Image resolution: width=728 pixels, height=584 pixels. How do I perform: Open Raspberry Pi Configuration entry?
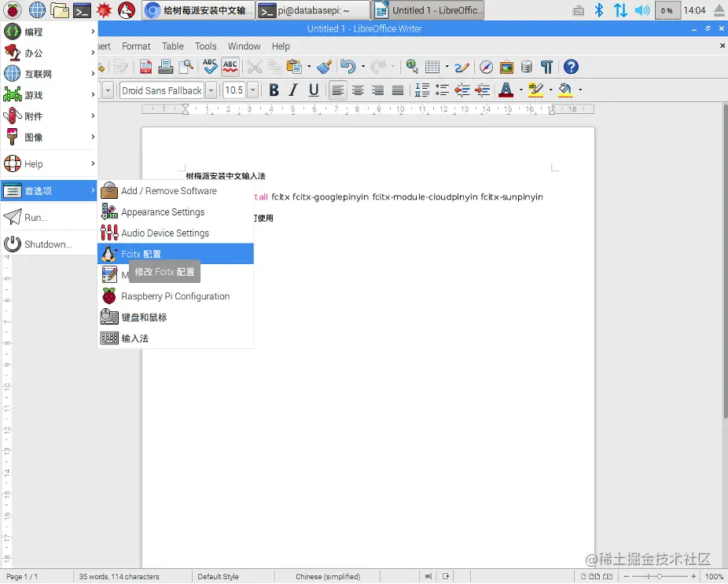(x=175, y=296)
